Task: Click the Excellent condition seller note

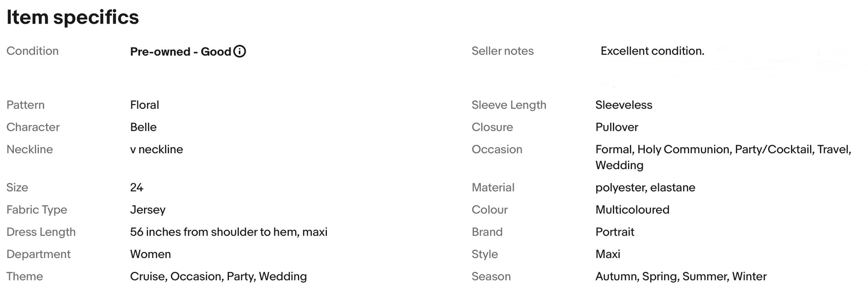Action: click(652, 51)
